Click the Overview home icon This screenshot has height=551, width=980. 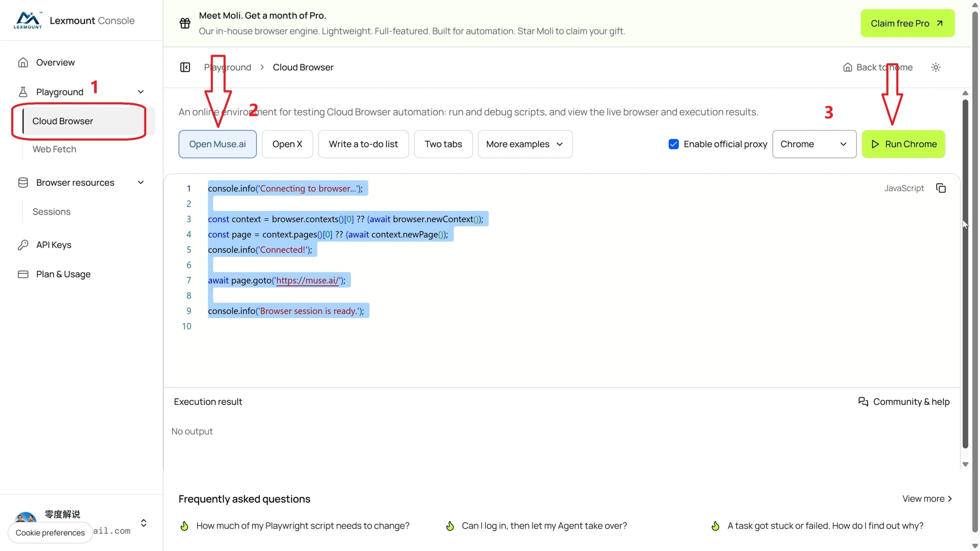click(23, 62)
